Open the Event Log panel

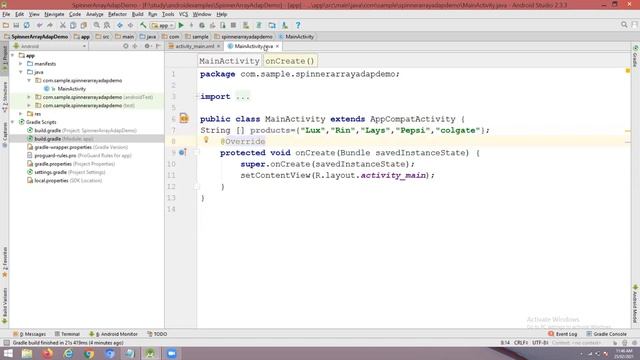563,334
